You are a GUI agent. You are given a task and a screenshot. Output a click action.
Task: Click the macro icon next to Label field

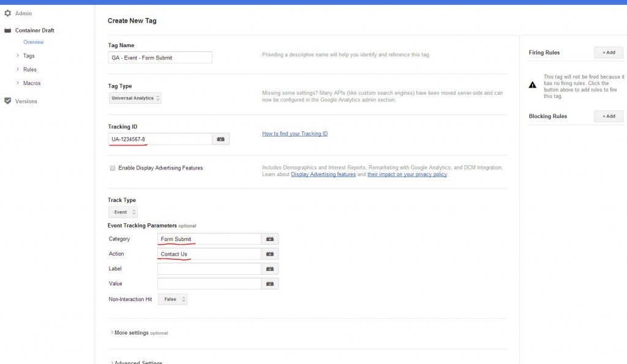tap(270, 269)
